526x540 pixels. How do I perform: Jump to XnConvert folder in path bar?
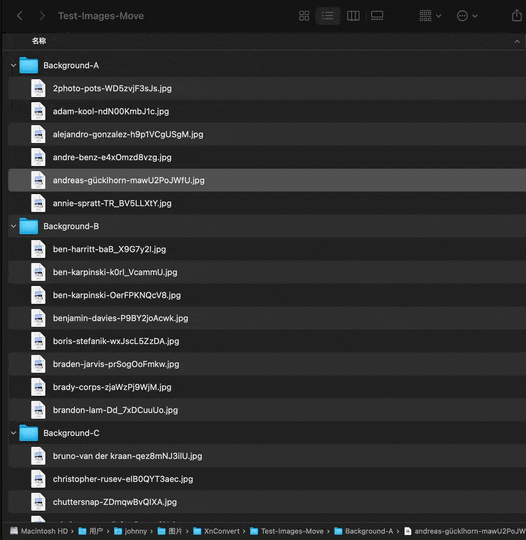(217, 531)
